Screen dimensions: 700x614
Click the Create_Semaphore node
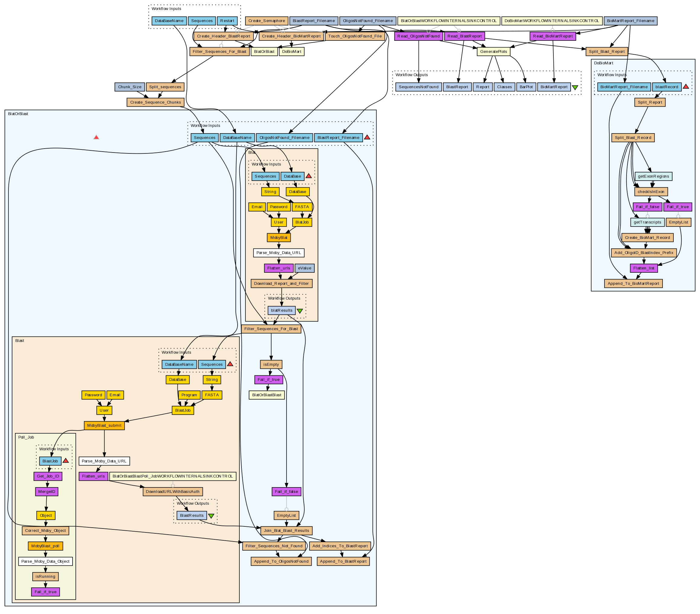[x=267, y=21]
